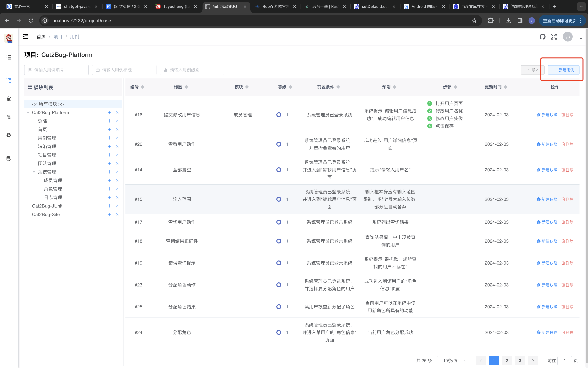Click the sidebar menu toggle icon

(25, 36)
